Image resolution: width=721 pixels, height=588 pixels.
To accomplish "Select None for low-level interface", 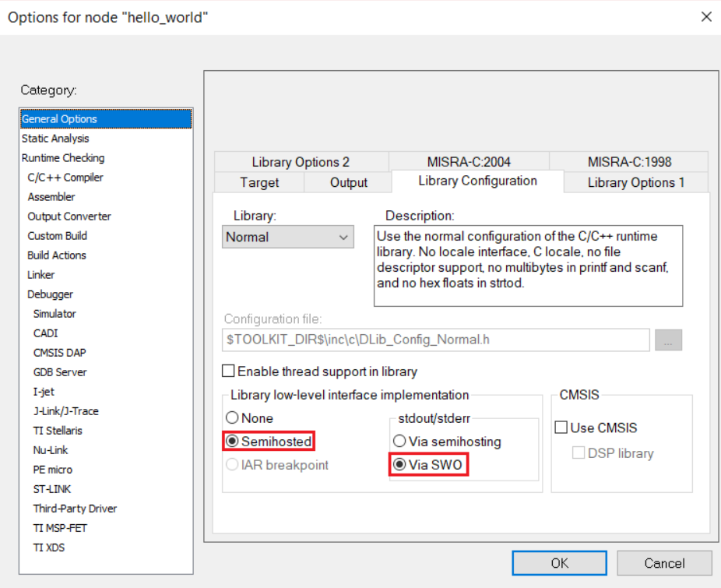I will pos(232,418).
